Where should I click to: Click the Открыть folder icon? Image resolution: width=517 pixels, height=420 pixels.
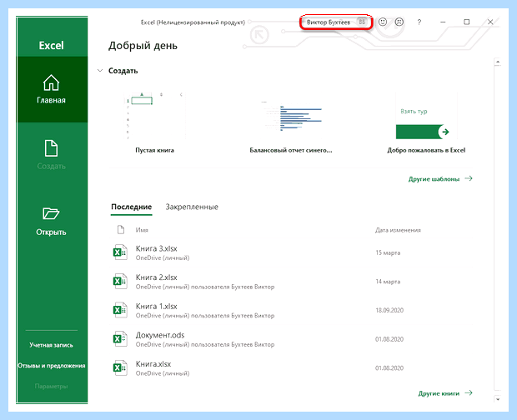51,213
